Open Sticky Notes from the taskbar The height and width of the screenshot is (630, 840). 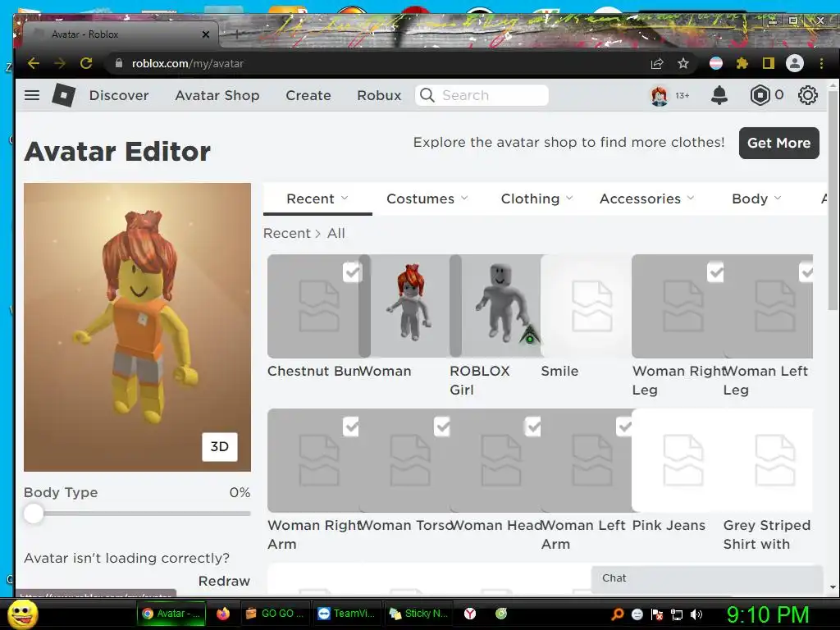418,614
